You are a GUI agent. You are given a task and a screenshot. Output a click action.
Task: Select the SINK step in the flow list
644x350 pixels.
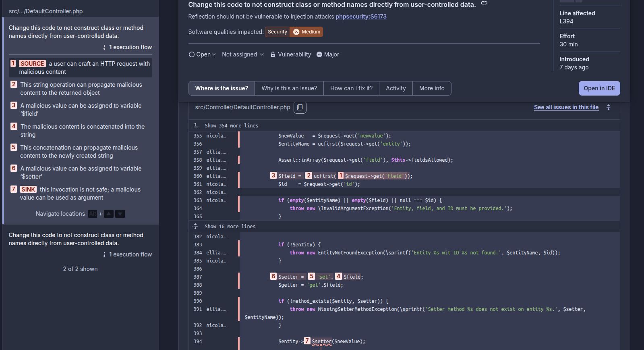pyautogui.click(x=81, y=194)
